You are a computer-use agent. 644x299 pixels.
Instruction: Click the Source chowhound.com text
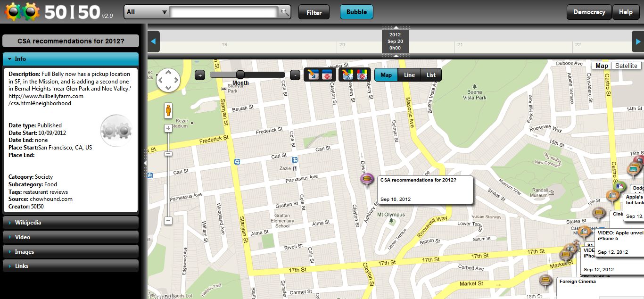pos(41,199)
